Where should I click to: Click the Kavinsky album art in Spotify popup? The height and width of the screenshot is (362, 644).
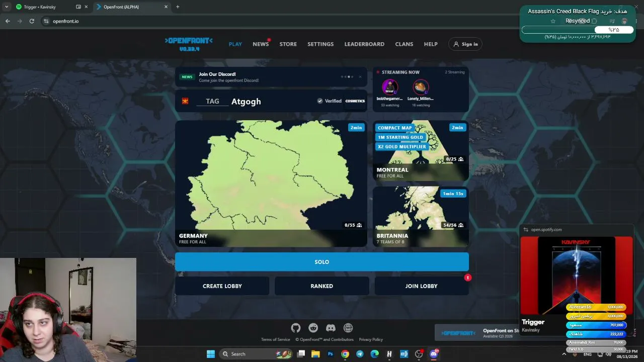[x=577, y=275]
